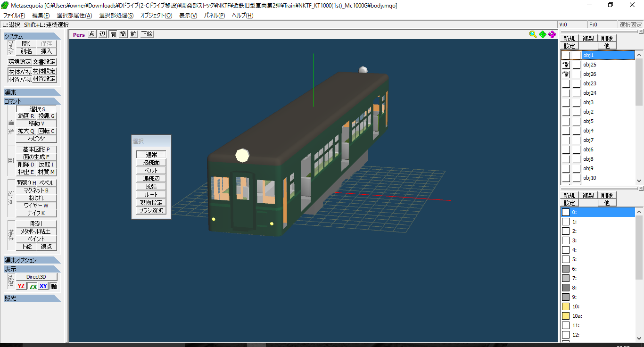Hide obj26 using its eye icon

coord(566,74)
